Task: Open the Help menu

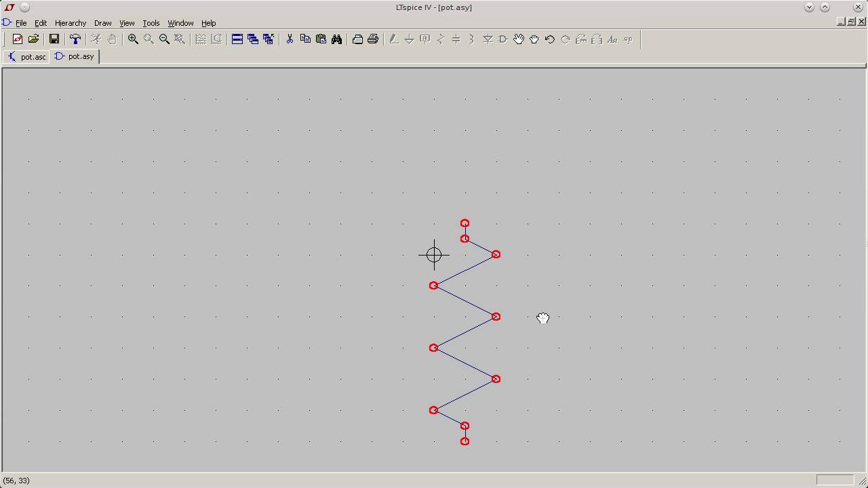Action: click(208, 23)
